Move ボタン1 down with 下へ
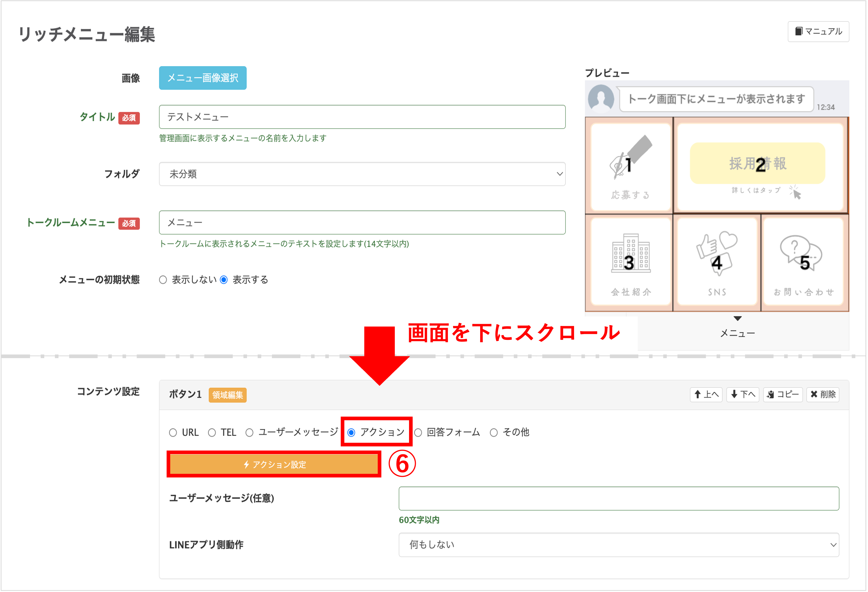The width and height of the screenshot is (868, 592). coord(743,395)
